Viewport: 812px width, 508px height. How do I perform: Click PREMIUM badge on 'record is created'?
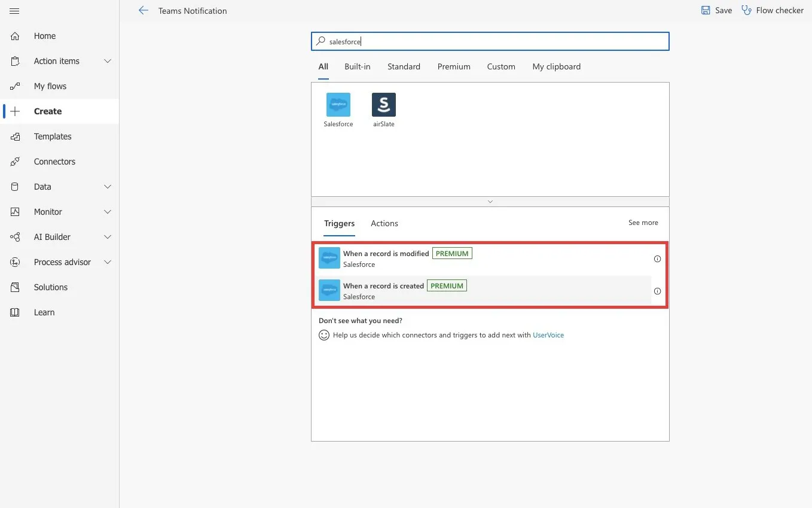pos(447,286)
